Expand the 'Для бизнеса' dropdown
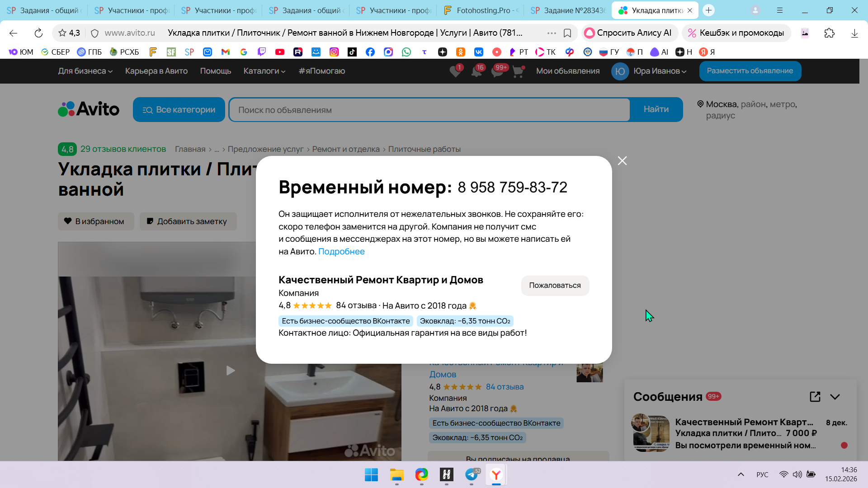This screenshot has width=868, height=488. click(x=85, y=71)
